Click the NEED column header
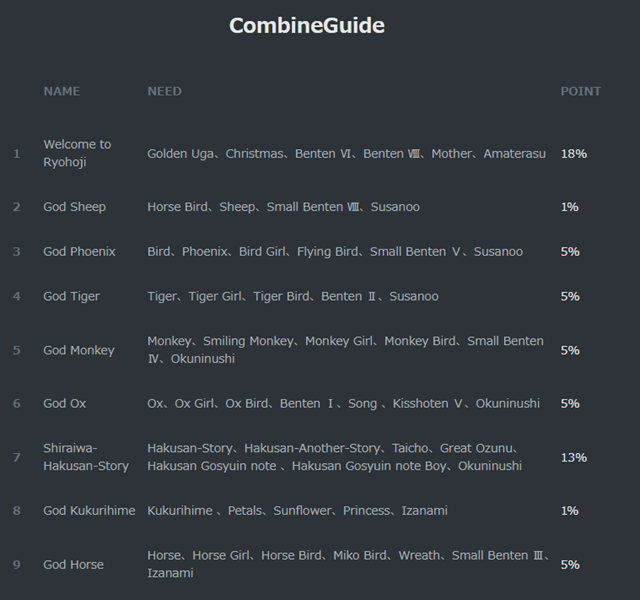This screenshot has height=600, width=640. [x=164, y=91]
